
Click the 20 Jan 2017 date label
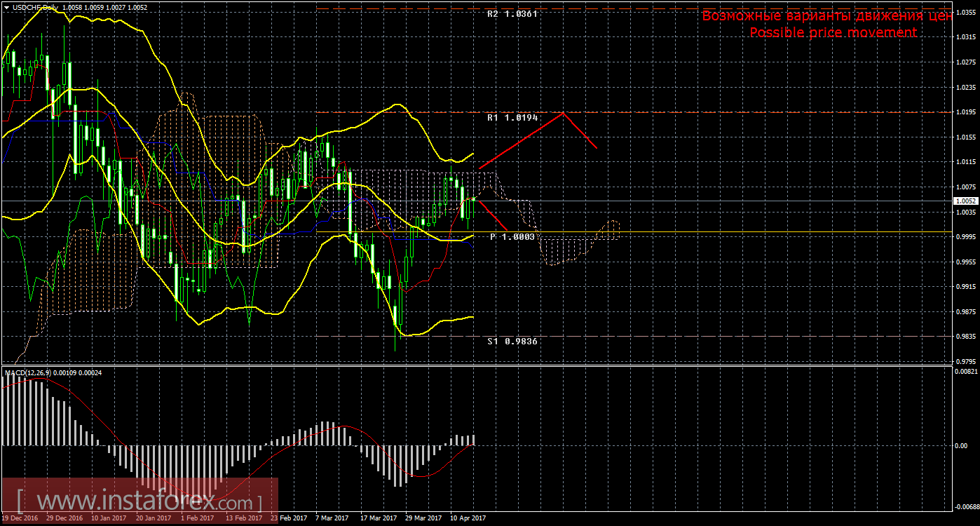[x=155, y=519]
